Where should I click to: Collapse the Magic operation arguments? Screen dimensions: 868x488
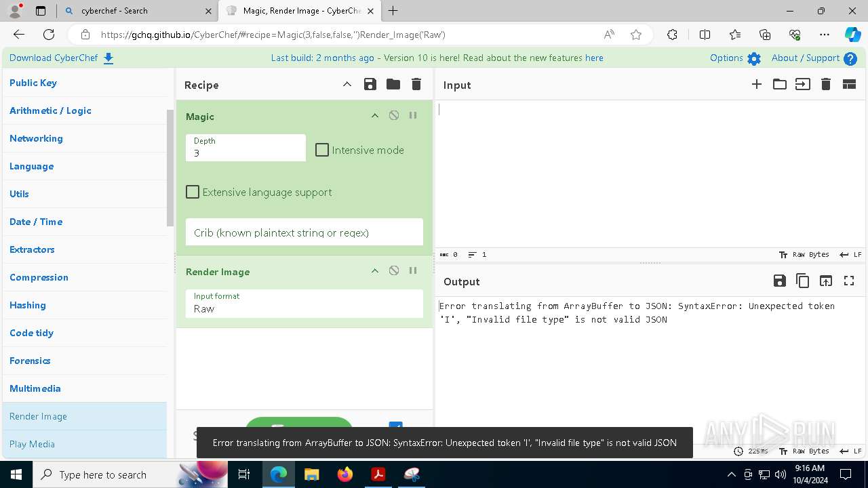375,116
